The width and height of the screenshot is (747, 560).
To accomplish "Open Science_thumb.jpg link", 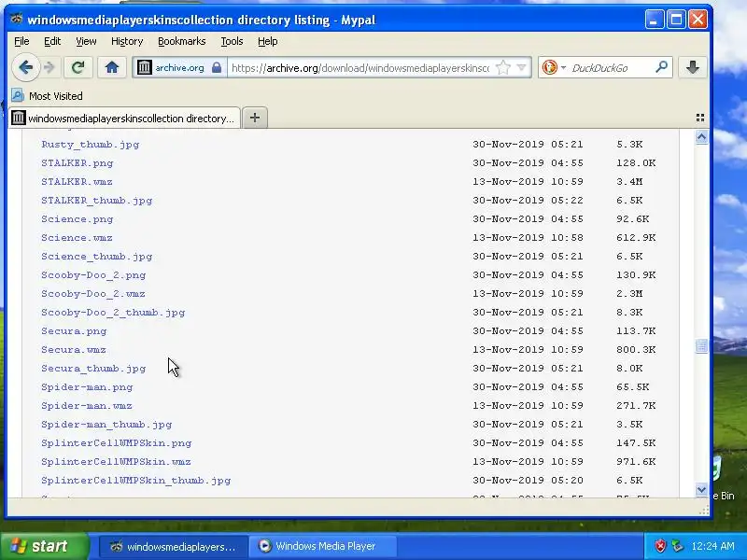I will [x=97, y=256].
